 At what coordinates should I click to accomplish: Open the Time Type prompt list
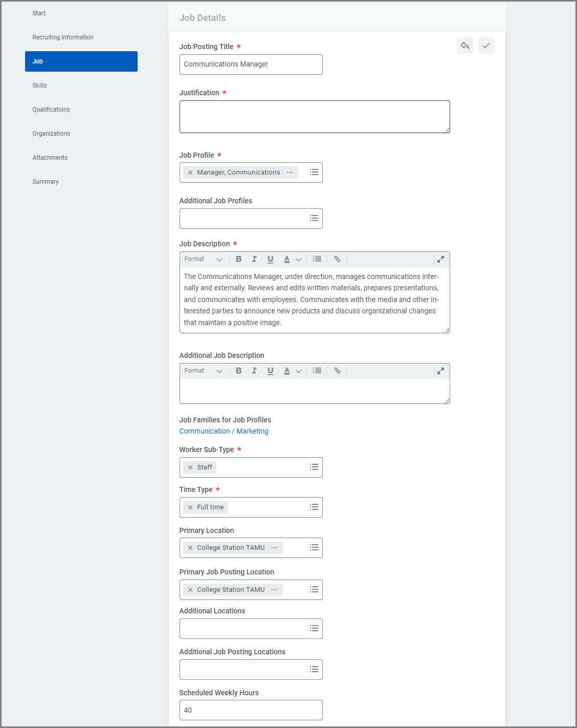click(314, 507)
